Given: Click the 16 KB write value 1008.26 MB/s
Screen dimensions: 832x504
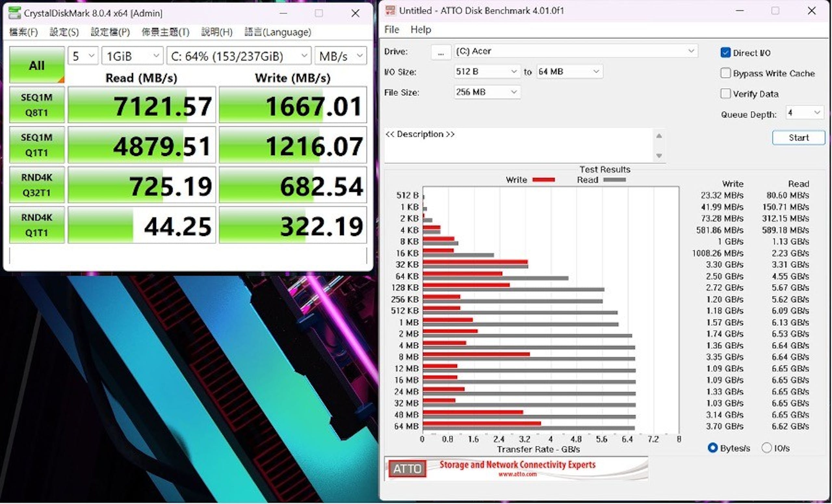Looking at the screenshot, I should [x=718, y=253].
